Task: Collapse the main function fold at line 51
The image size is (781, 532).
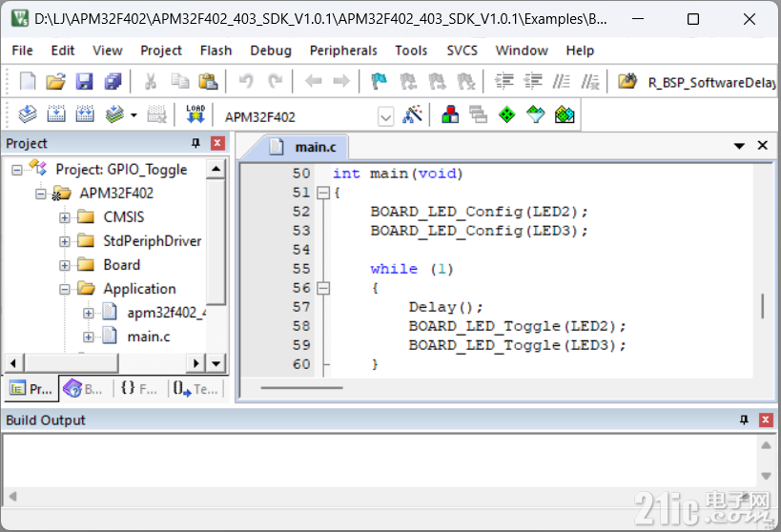Action: 323,193
